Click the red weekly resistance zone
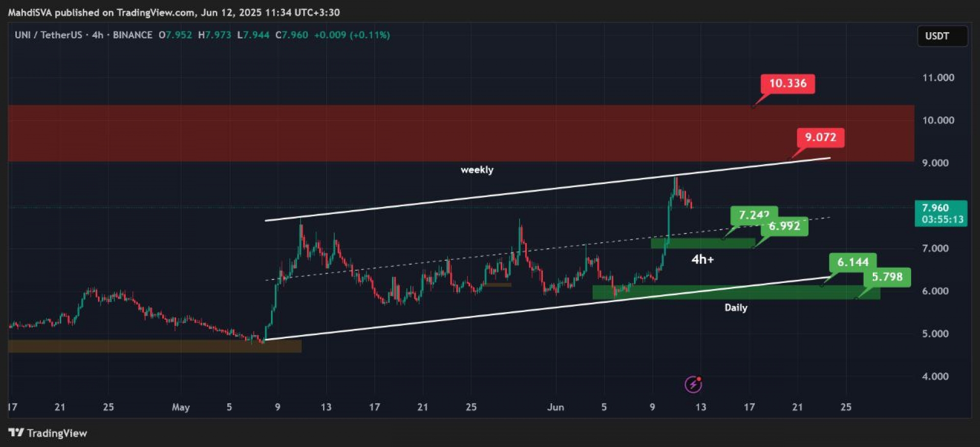 coord(461,133)
